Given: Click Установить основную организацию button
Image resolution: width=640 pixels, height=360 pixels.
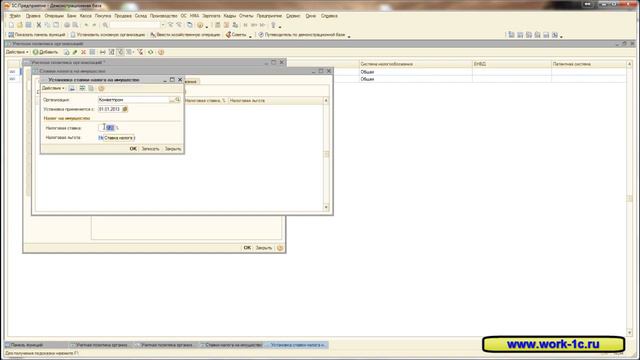Looking at the screenshot, I should 108,35.
